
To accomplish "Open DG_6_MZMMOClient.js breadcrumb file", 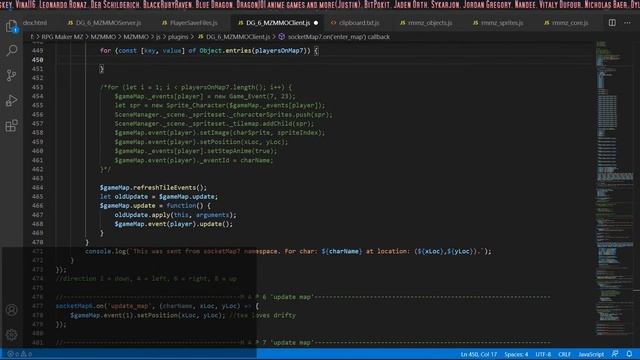I will coord(233,37).
